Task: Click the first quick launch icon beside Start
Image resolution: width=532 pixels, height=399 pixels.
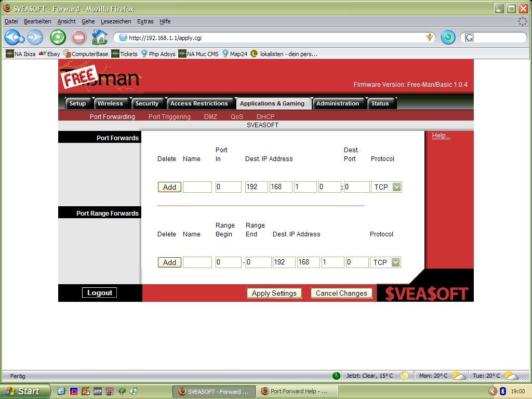Action: (x=61, y=391)
